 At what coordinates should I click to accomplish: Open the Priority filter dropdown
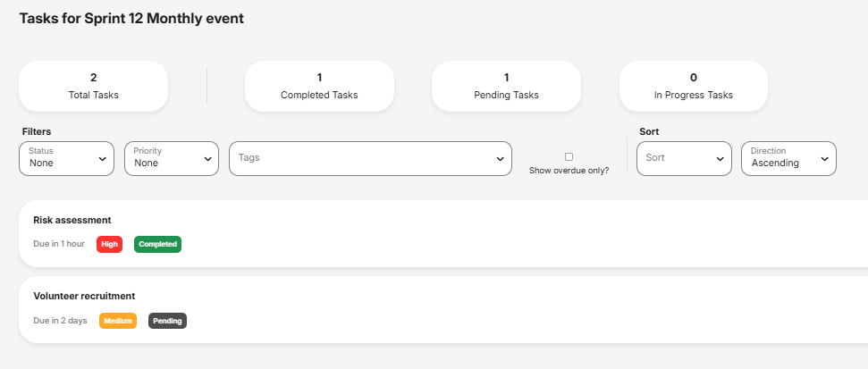pyautogui.click(x=171, y=158)
